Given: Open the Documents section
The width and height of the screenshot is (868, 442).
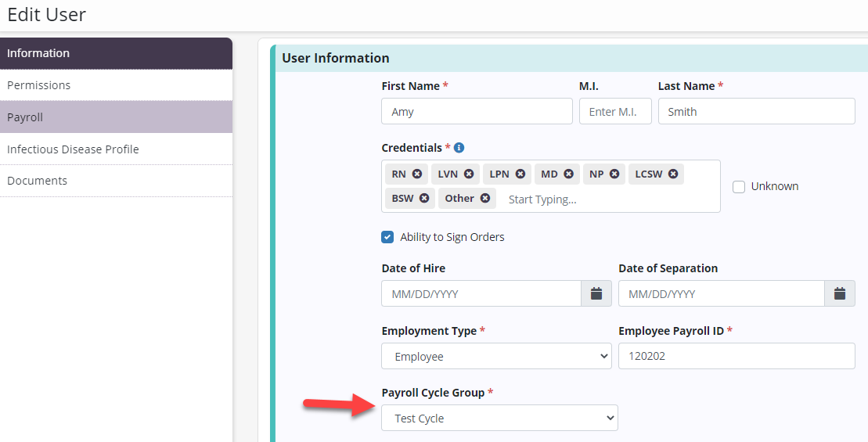Looking at the screenshot, I should (x=116, y=181).
